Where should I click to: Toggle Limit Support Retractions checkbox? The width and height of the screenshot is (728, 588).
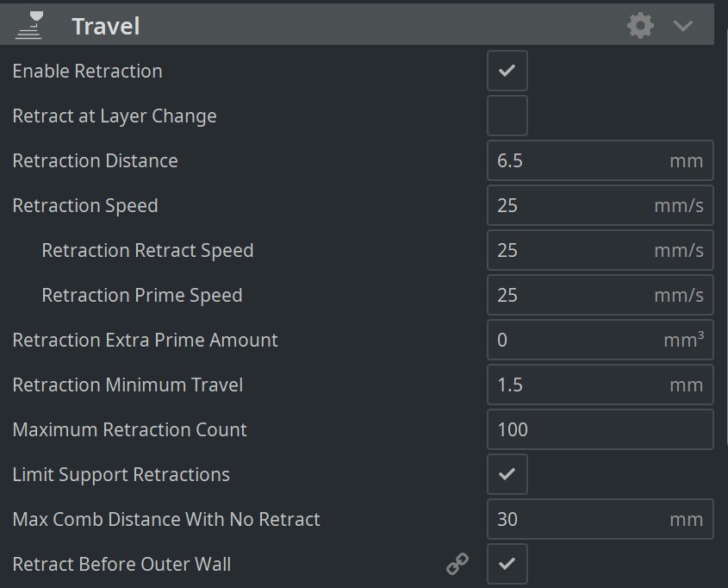pyautogui.click(x=507, y=474)
